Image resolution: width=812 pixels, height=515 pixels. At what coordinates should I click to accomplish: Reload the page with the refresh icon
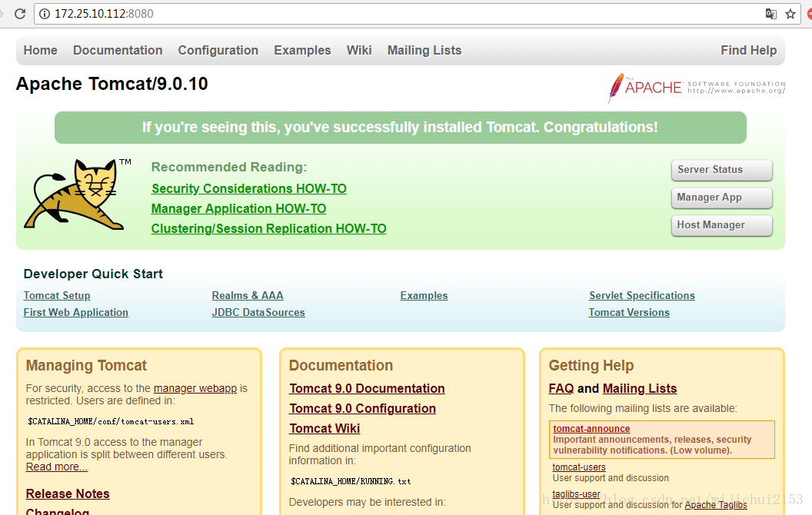pyautogui.click(x=20, y=14)
